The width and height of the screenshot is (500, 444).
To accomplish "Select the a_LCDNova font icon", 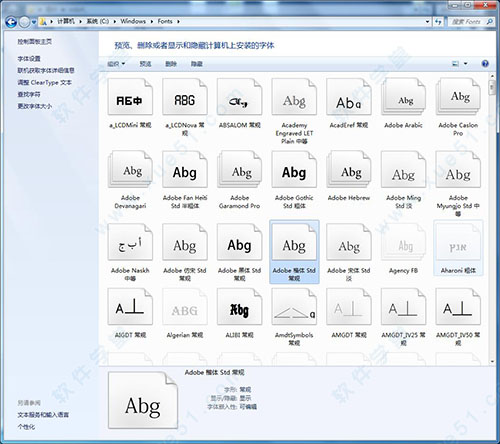I will [185, 97].
